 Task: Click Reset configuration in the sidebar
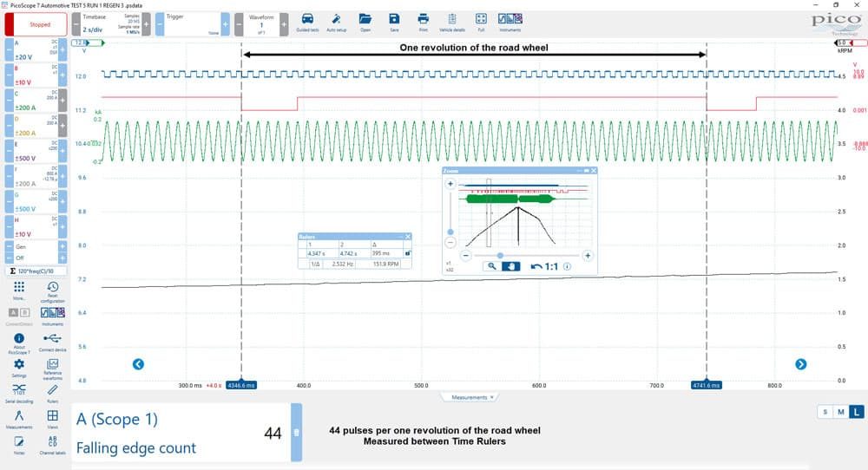pos(53,290)
